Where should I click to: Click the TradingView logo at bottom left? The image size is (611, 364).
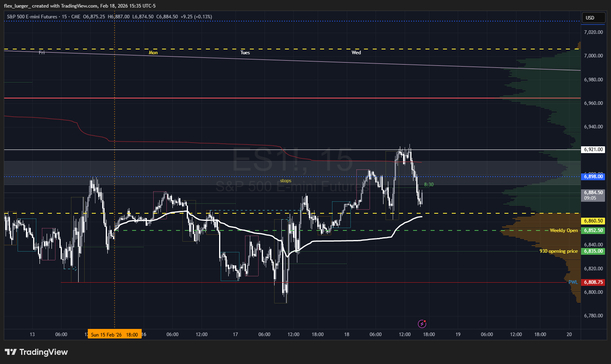pos(36,352)
